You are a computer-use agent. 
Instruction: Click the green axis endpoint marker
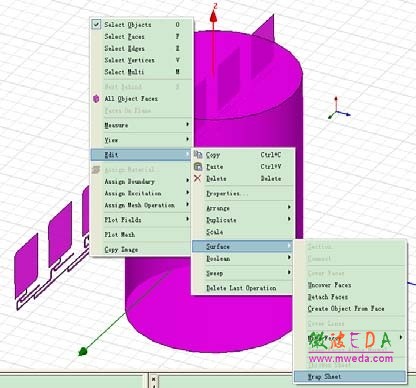[x=82, y=351]
